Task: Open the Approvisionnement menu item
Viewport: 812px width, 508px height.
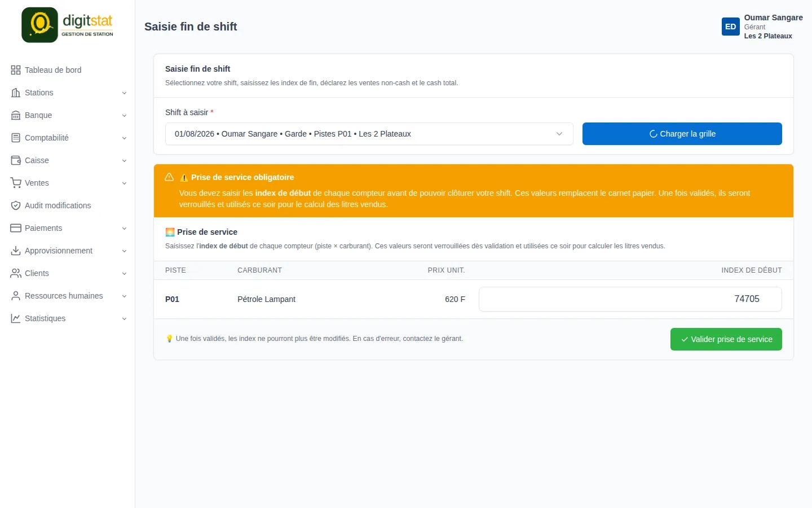Action: [x=68, y=251]
